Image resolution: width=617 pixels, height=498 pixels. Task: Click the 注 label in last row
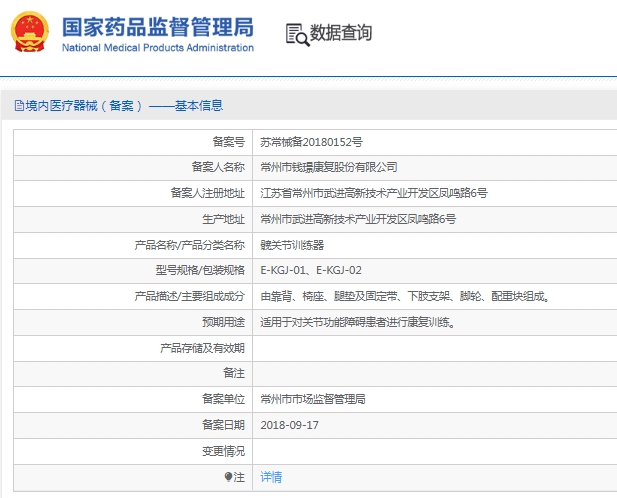click(x=239, y=477)
